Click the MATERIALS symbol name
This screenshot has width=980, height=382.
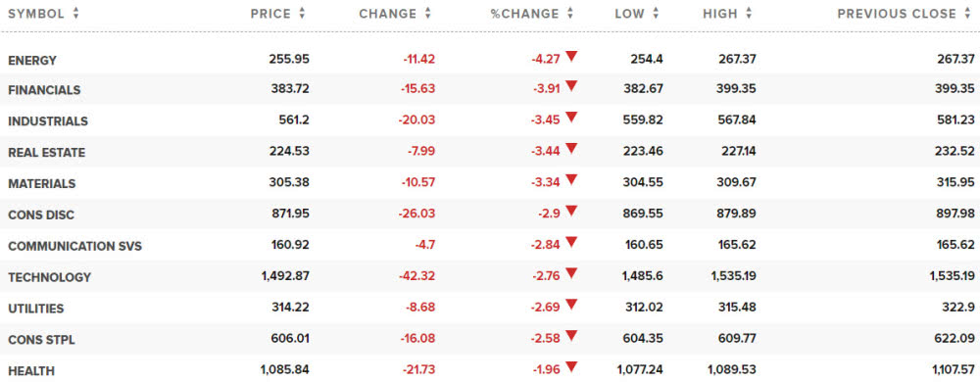coord(42,183)
